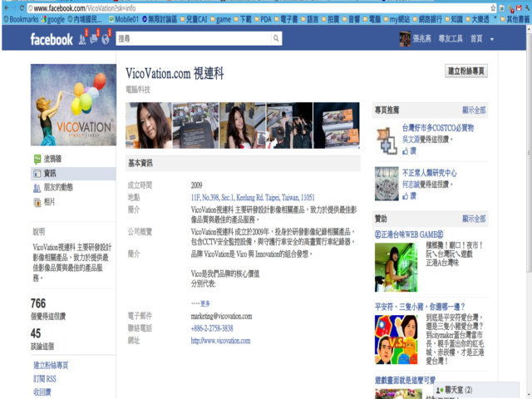Click the user profile picture in header
Viewport: 532px width, 399px height.
[405, 39]
